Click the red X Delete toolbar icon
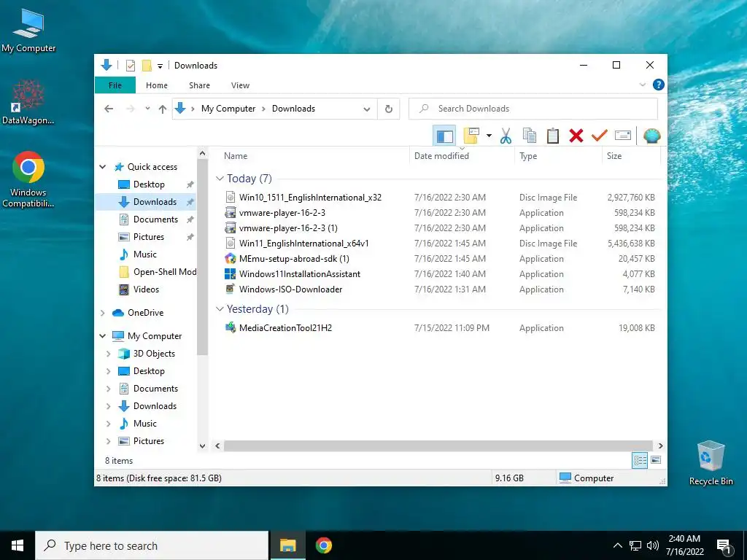Viewport: 747px width, 560px height. tap(576, 136)
